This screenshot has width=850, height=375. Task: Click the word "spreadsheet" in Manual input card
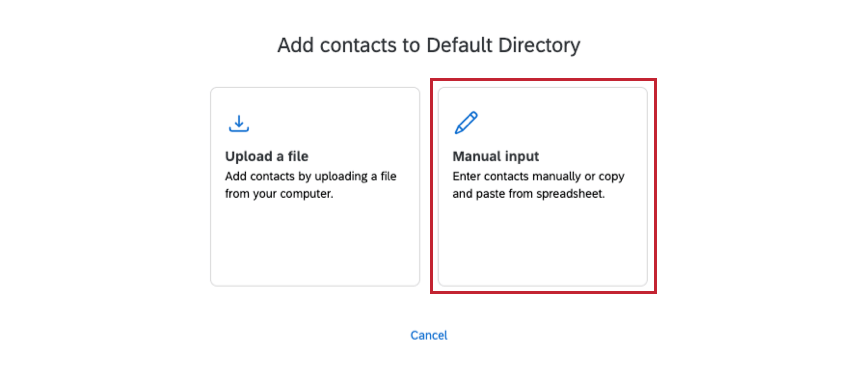pyautogui.click(x=569, y=194)
